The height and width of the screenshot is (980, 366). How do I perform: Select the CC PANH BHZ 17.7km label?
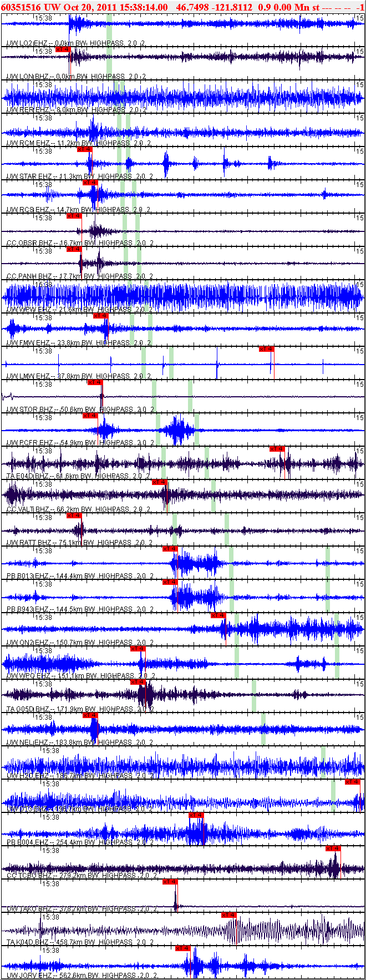click(x=80, y=276)
